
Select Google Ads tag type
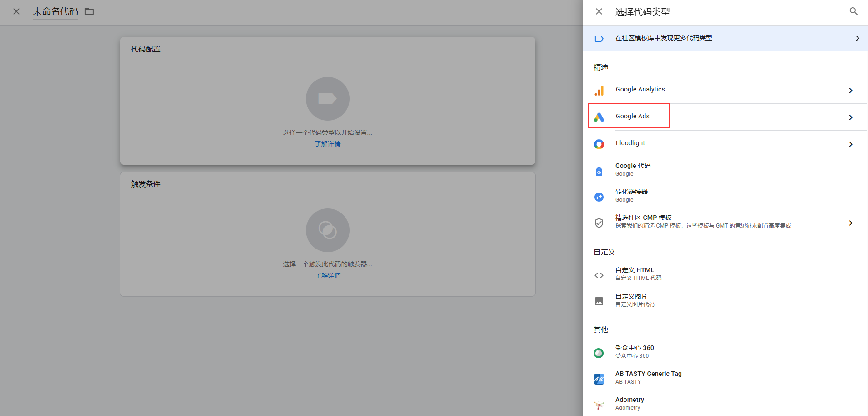pyautogui.click(x=725, y=117)
